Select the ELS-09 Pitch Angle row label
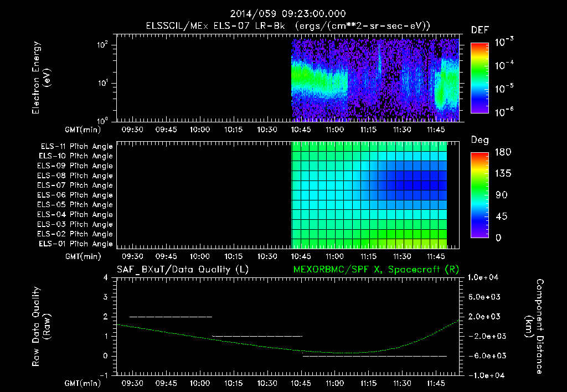 pyautogui.click(x=75, y=166)
